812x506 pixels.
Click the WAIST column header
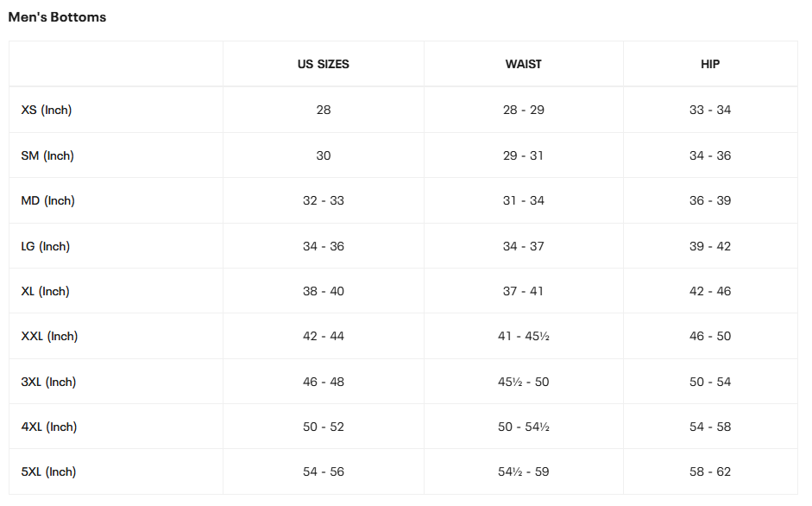(524, 65)
